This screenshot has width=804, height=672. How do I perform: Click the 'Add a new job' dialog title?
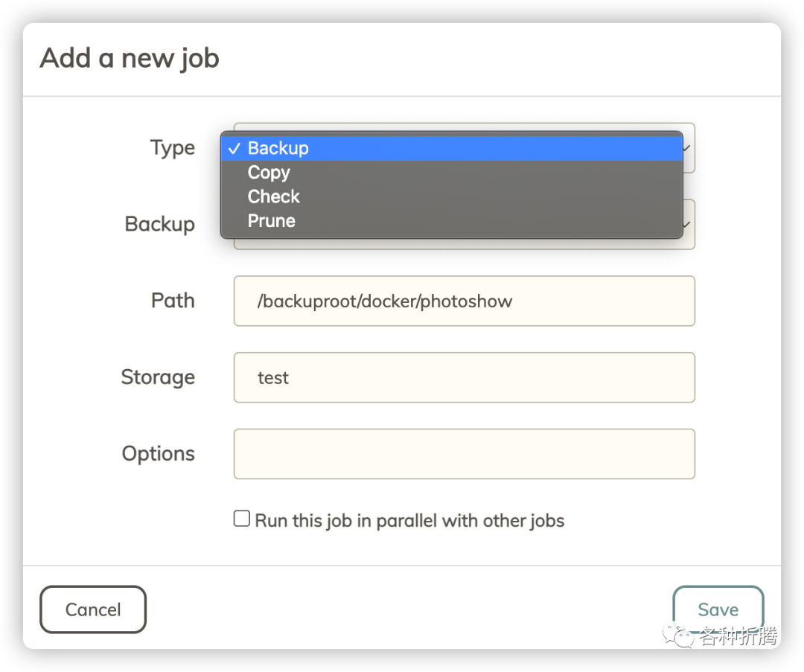130,58
